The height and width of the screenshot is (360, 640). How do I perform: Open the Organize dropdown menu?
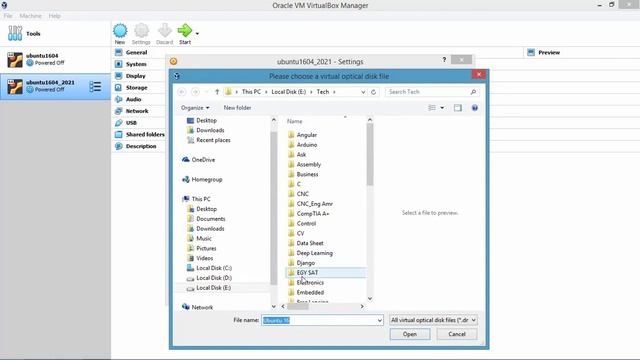coord(195,108)
